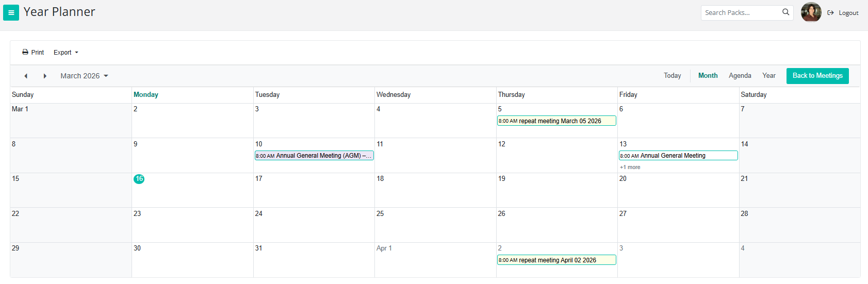The image size is (868, 284).
Task: Click the search magnifier icon
Action: point(785,12)
